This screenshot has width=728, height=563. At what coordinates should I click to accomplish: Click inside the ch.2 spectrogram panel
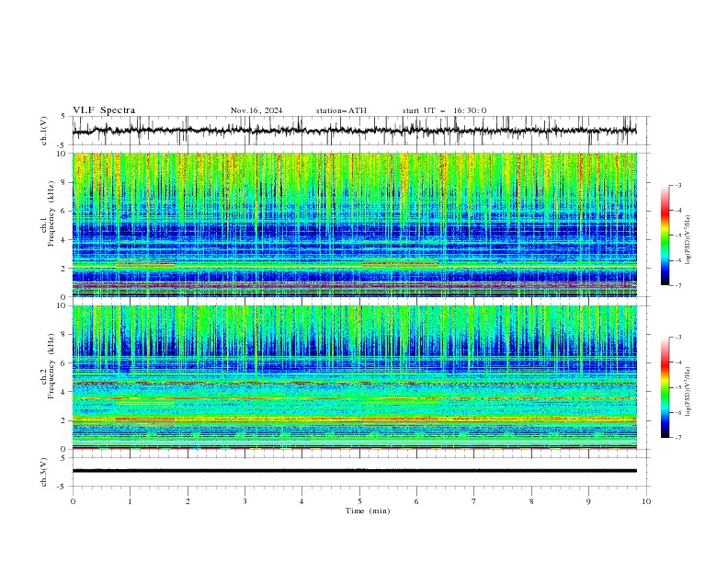[x=355, y=377]
